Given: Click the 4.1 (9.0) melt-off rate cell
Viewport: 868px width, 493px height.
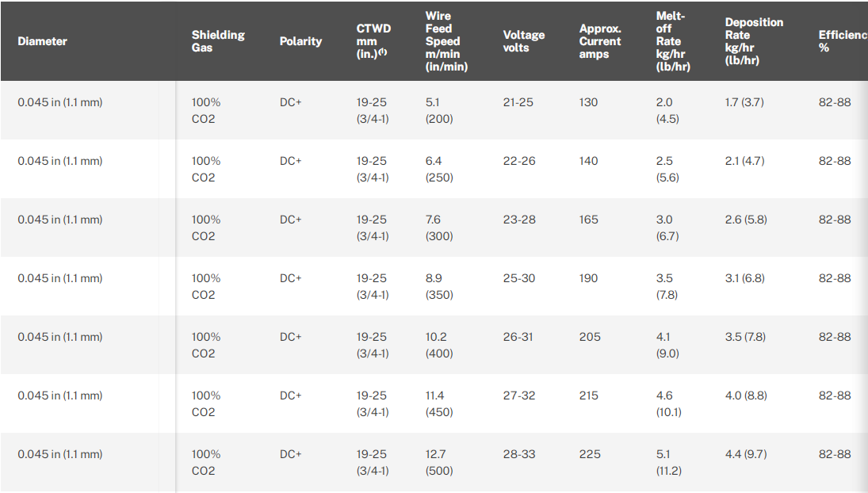Looking at the screenshot, I should click(x=667, y=345).
